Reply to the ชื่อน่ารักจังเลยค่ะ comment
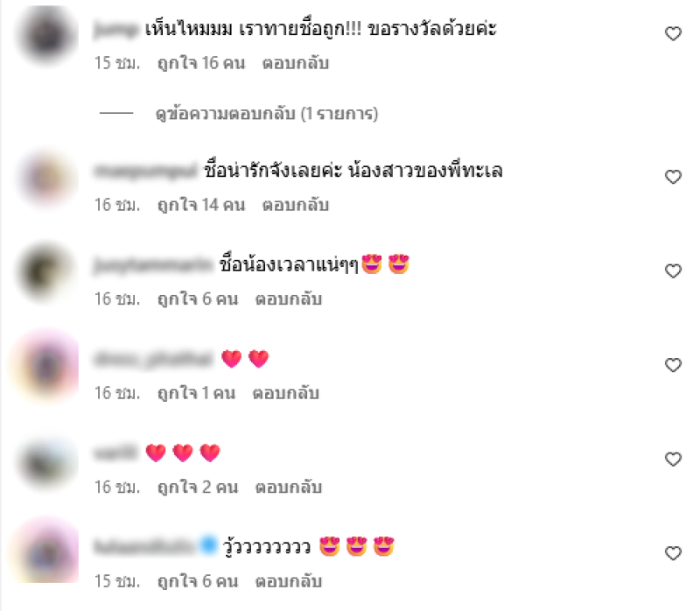 [296, 205]
